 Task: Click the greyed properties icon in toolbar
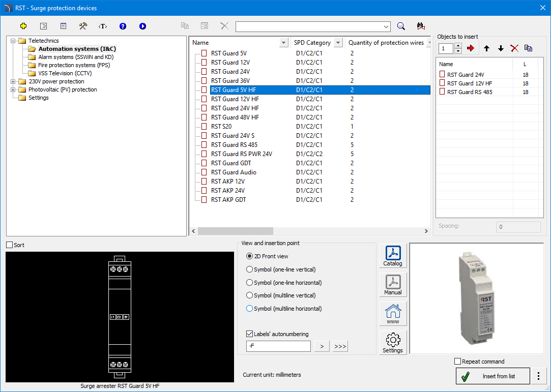[205, 26]
